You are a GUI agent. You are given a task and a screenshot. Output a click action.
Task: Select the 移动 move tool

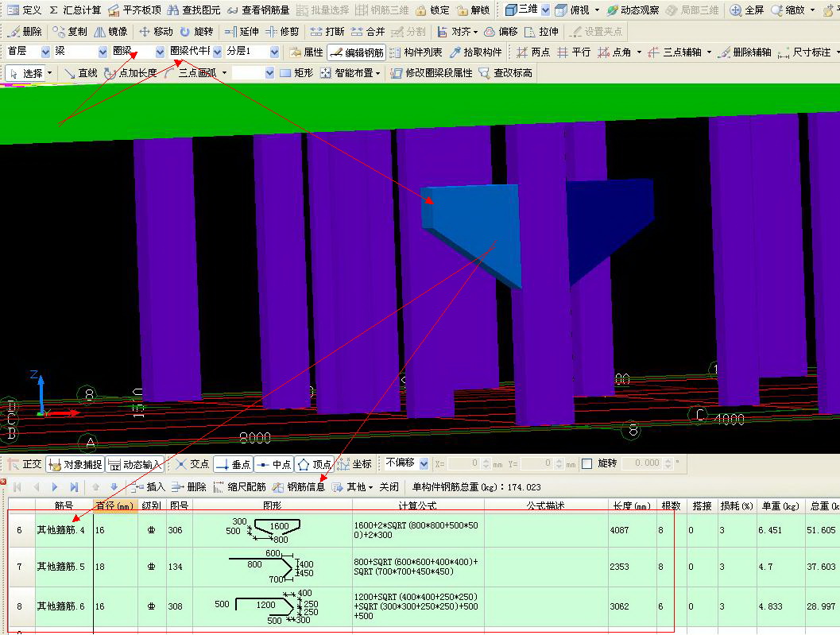click(x=156, y=32)
